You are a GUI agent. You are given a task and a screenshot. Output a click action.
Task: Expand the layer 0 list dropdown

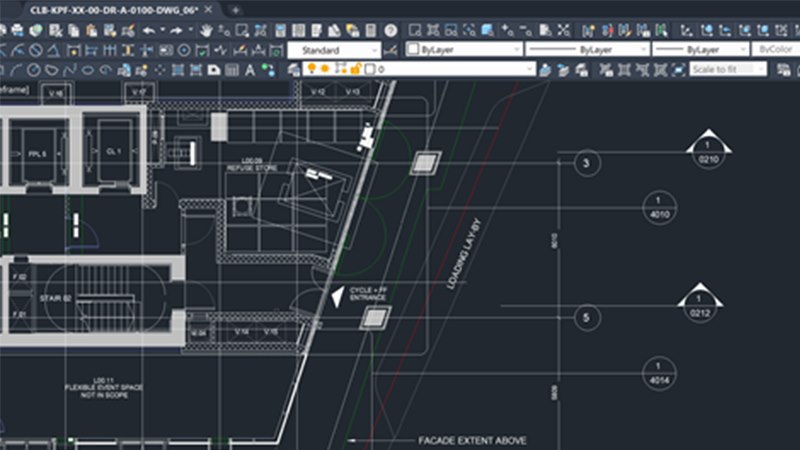click(529, 69)
